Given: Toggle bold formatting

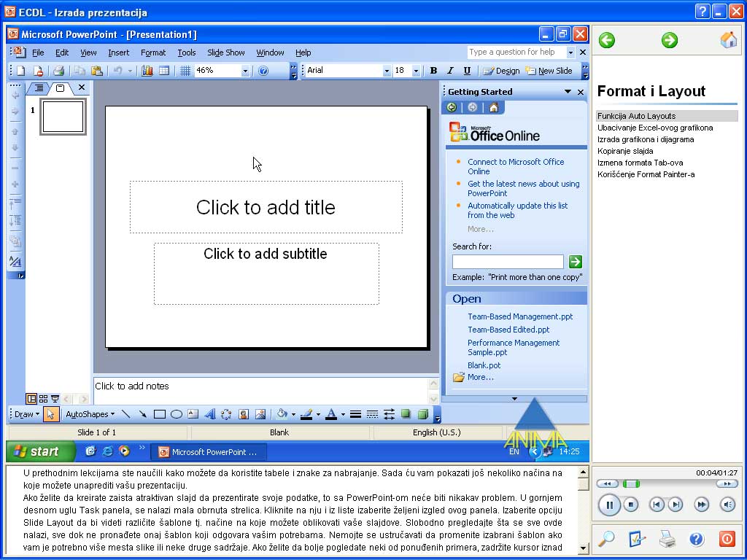Looking at the screenshot, I should [433, 71].
